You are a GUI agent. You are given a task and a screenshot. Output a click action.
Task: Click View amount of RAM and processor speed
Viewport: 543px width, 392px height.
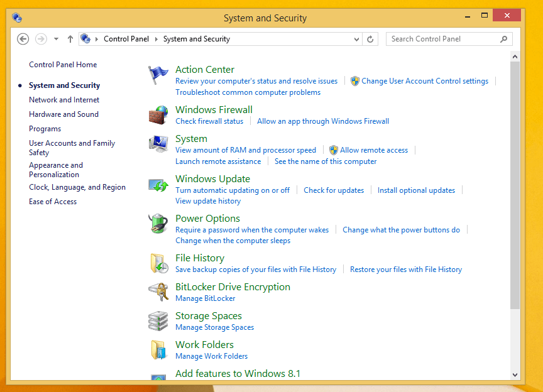pyautogui.click(x=246, y=150)
